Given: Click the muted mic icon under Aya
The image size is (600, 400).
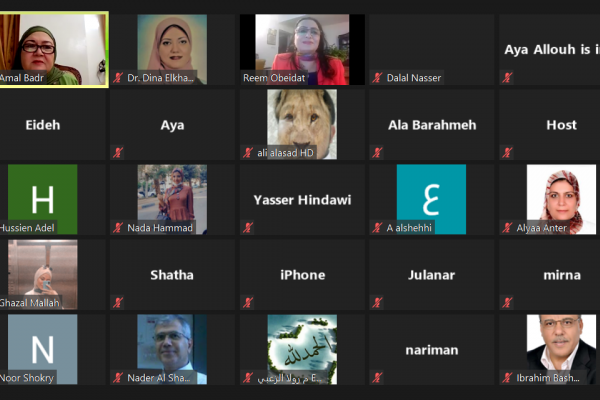Looking at the screenshot, I should [118, 153].
